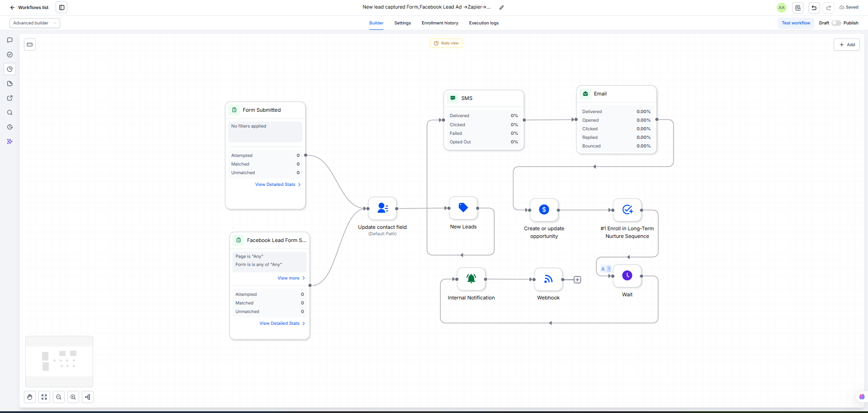Open the search sidebar icon
This screenshot has height=413, width=868.
pos(10,113)
